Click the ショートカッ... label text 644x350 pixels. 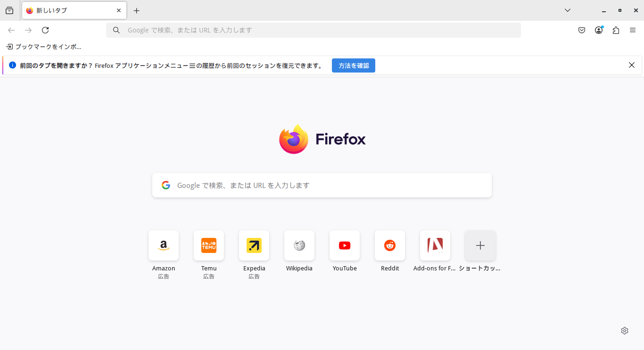click(480, 269)
